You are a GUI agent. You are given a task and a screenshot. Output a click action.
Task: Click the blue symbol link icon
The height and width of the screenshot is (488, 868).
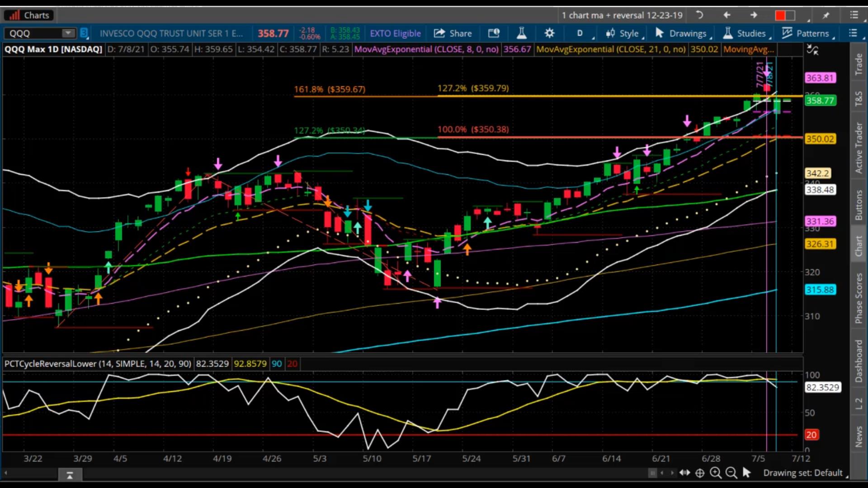click(x=84, y=33)
